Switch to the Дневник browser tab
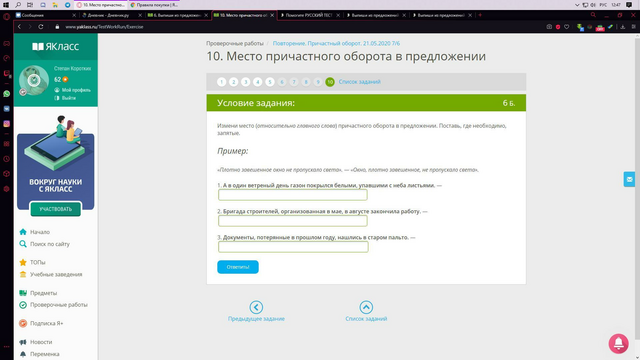This screenshot has height=360, width=640. (109, 15)
